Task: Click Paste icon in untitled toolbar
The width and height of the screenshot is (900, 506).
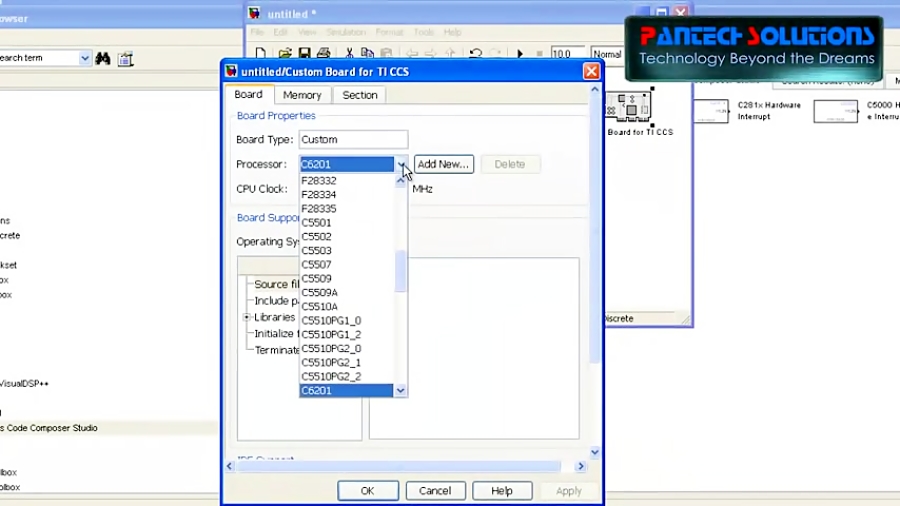Action: (x=386, y=53)
